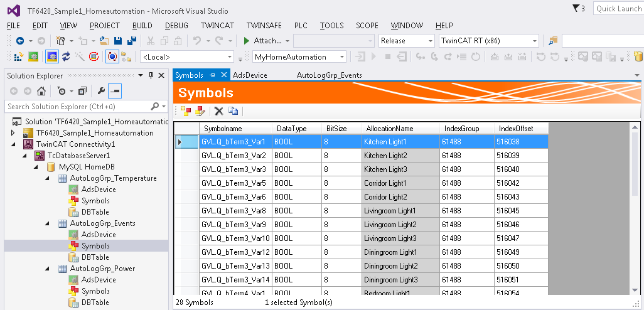
Task: Toggle the pin on the Symbols tab
Action: (212, 75)
